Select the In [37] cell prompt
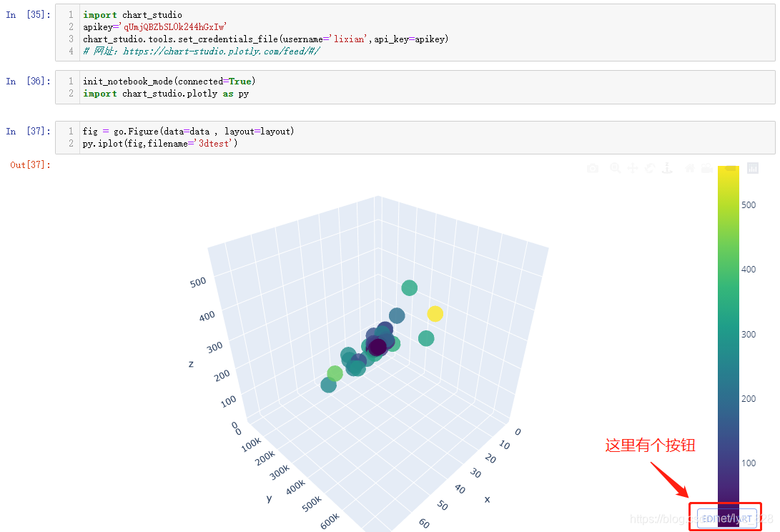This screenshot has width=780, height=532. coord(28,131)
